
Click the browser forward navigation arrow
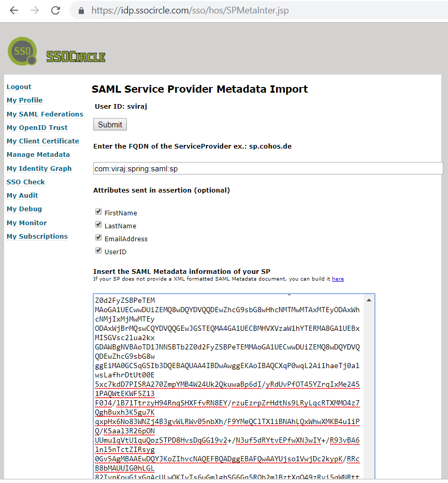click(33, 10)
